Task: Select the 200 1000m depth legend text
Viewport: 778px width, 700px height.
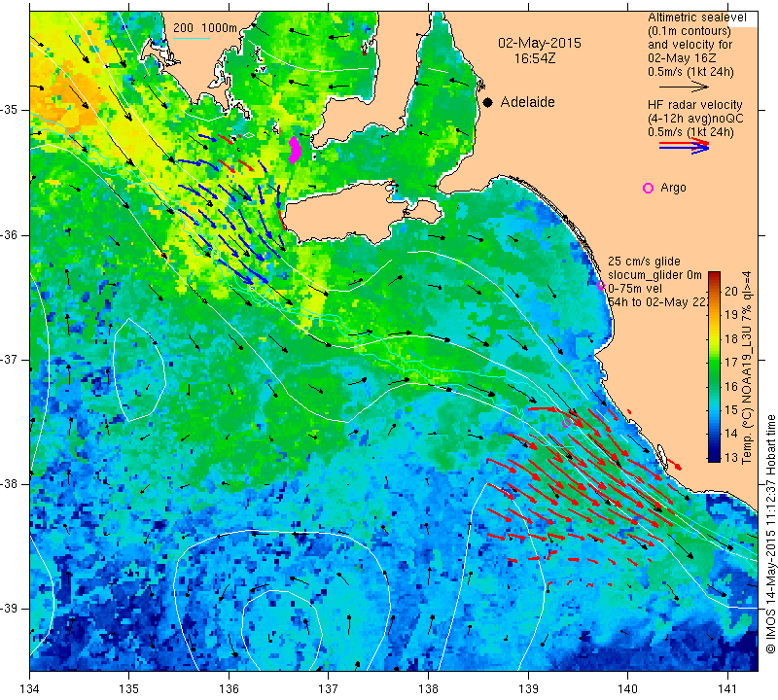Action: (x=205, y=28)
